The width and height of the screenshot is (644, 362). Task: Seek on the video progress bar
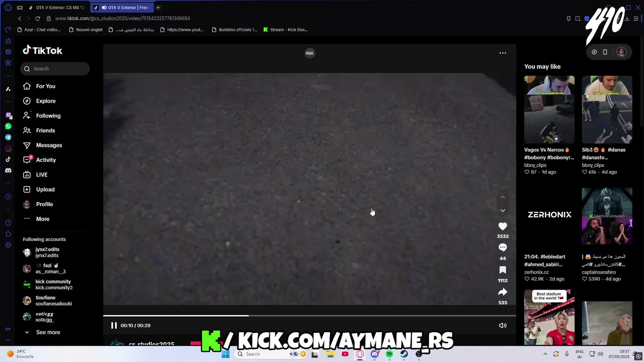click(309, 316)
